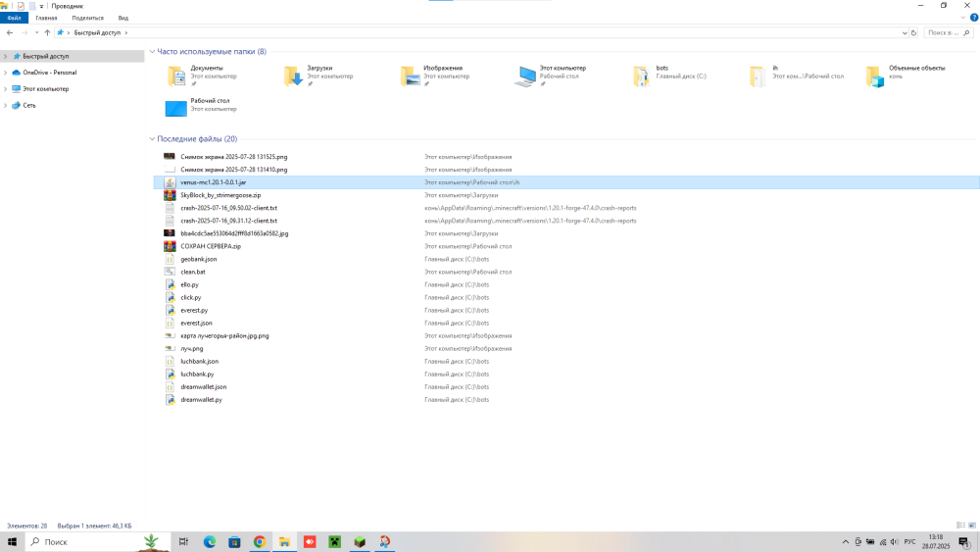Open the Windows Start menu

[x=12, y=541]
